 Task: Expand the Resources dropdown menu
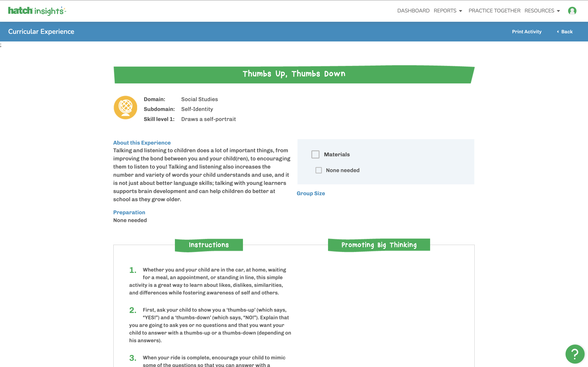click(x=542, y=11)
